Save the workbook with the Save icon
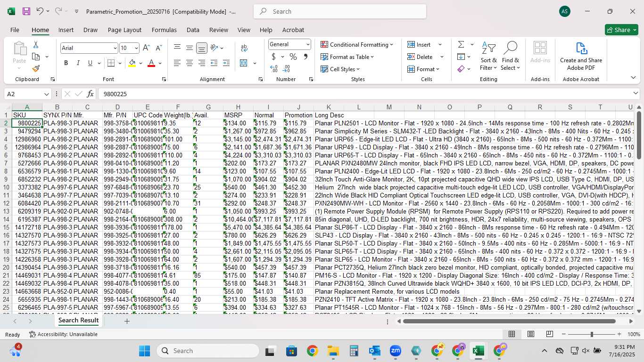The height and width of the screenshot is (362, 644). pyautogui.click(x=26, y=11)
